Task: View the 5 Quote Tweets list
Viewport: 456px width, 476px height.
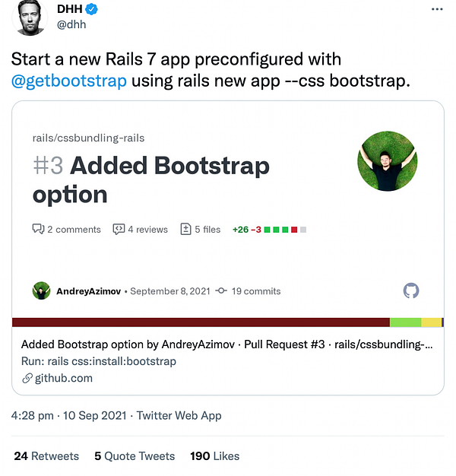Action: coord(135,456)
